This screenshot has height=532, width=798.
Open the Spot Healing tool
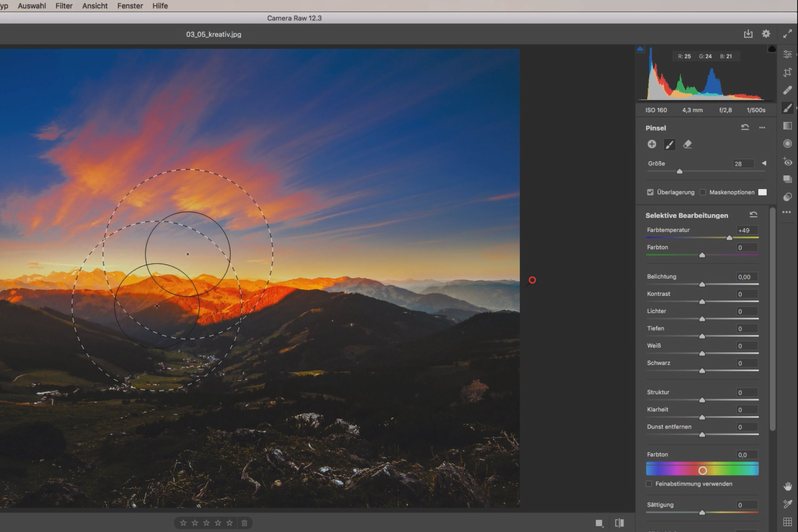point(787,90)
